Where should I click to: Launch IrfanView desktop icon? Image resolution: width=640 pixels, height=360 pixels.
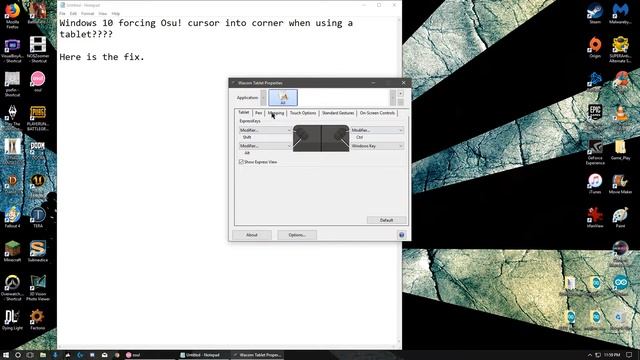[x=595, y=218]
